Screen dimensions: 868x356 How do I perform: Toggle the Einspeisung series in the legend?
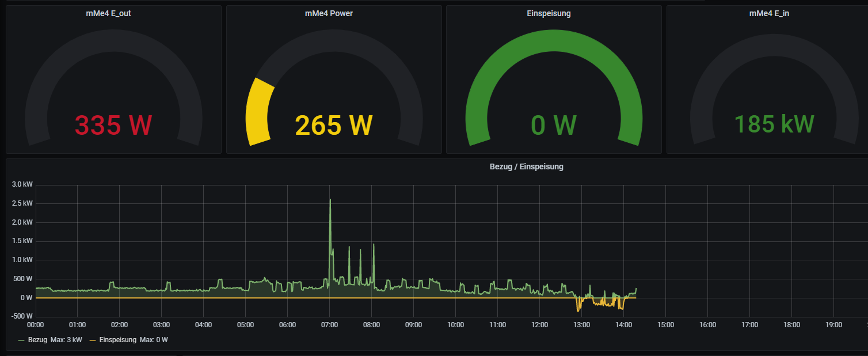coord(117,340)
